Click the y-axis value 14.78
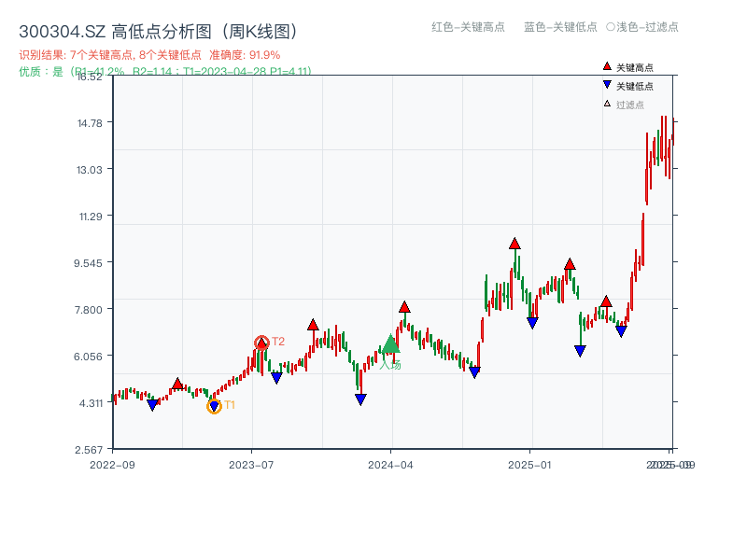 tap(90, 123)
